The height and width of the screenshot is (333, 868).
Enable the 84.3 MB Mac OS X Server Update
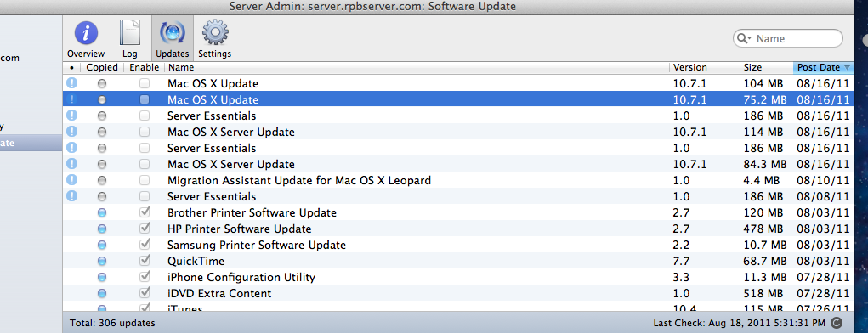(x=145, y=164)
